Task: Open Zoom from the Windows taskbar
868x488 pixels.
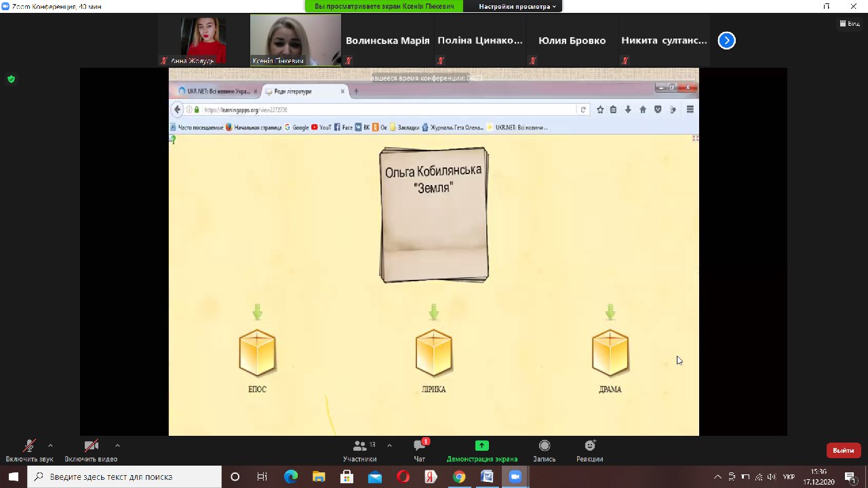Action: point(514,476)
